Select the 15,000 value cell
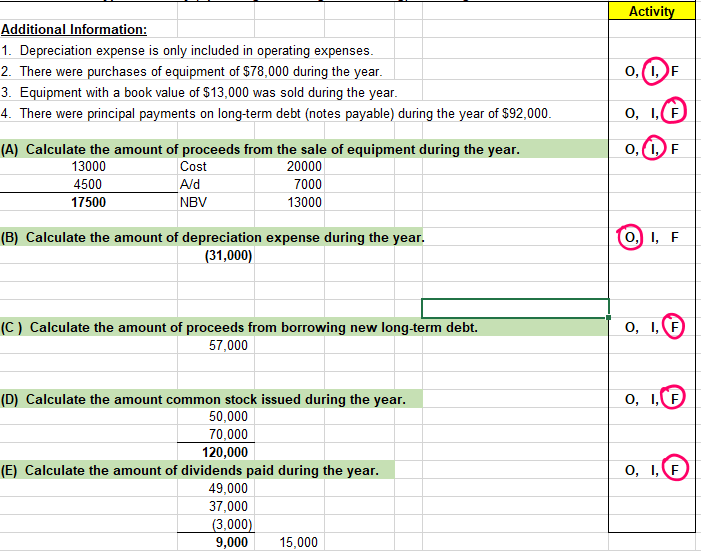The image size is (701, 551). [x=290, y=542]
